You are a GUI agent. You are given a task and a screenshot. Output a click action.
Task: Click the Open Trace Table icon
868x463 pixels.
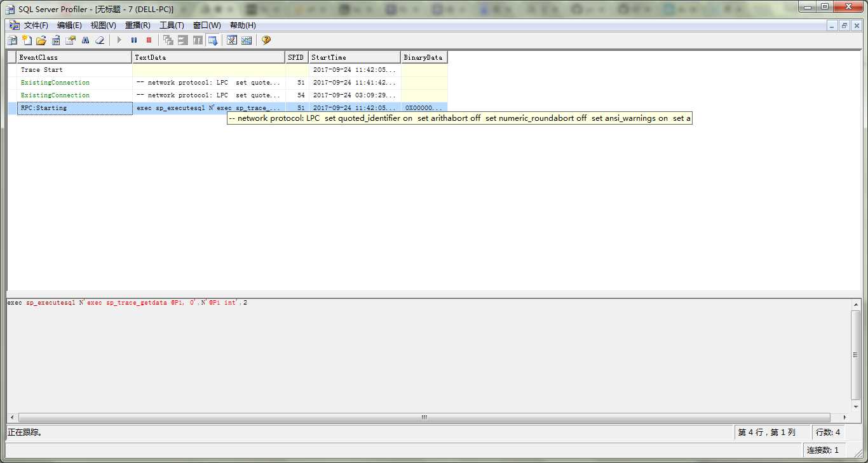[x=56, y=40]
